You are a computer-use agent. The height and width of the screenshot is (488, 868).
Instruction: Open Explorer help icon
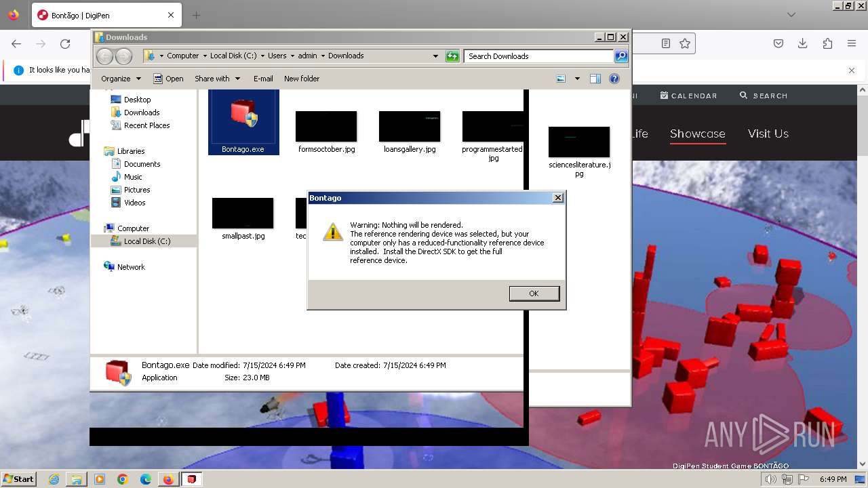(614, 79)
